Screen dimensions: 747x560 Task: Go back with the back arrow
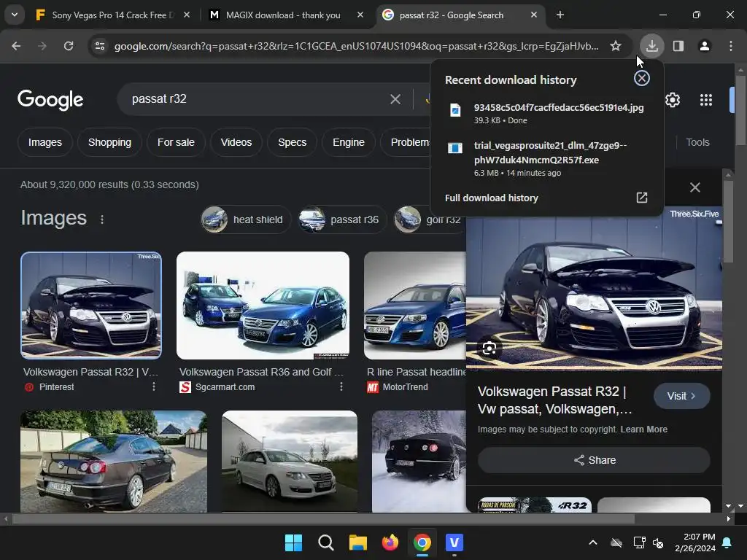[x=16, y=46]
